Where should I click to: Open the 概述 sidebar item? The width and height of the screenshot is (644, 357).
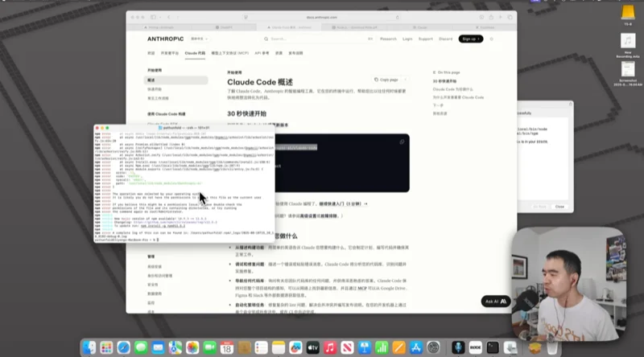175,80
